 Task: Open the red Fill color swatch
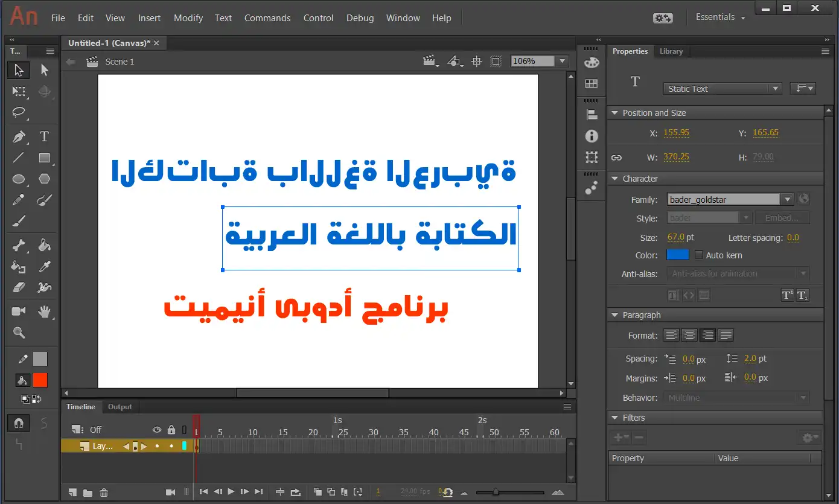[40, 380]
